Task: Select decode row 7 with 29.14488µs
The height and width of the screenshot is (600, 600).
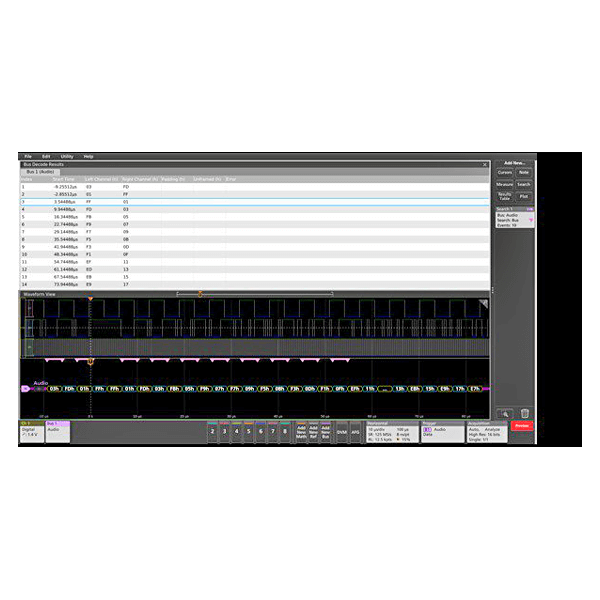Action: click(x=255, y=232)
